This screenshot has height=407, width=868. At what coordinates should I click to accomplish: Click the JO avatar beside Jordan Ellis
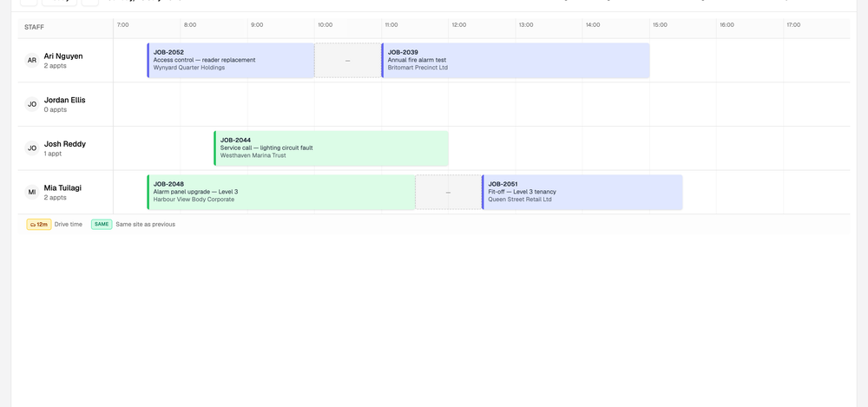(x=32, y=104)
